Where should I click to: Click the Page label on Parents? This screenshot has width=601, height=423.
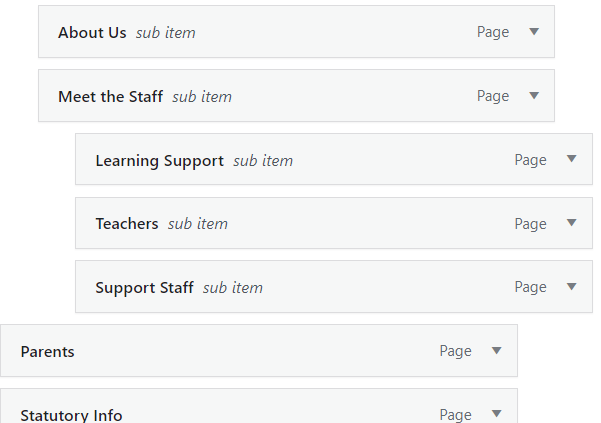click(455, 351)
